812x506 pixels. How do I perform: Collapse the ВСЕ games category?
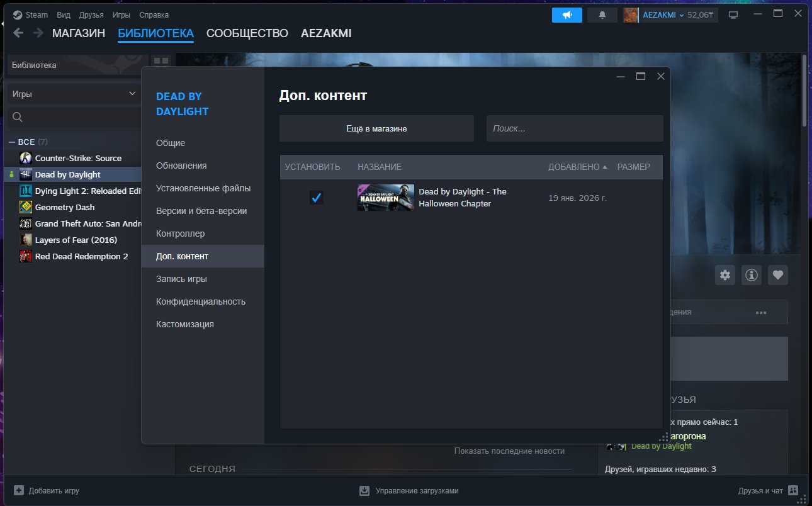point(13,142)
